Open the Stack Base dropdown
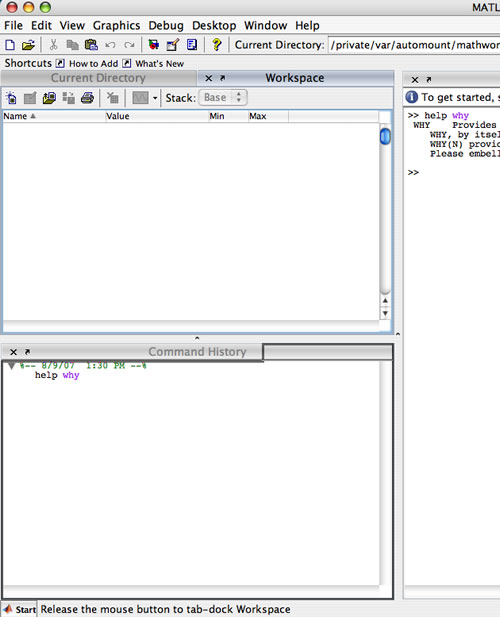 (x=223, y=98)
